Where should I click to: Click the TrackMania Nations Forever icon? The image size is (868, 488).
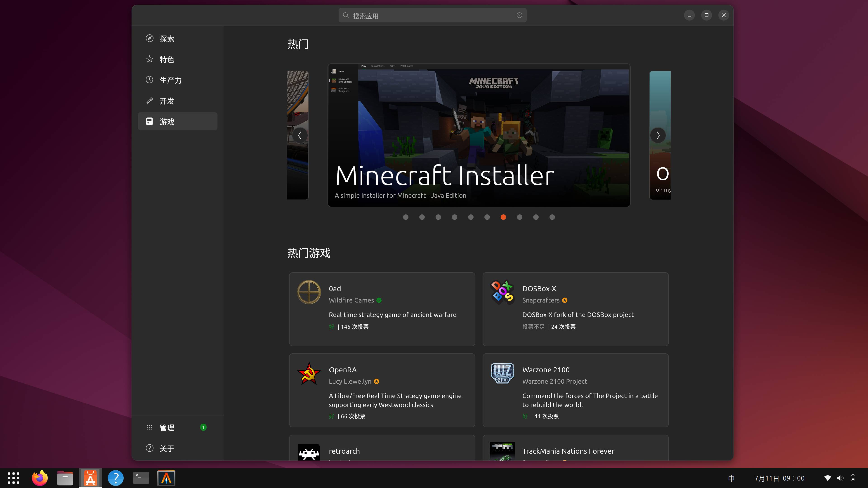click(x=502, y=451)
